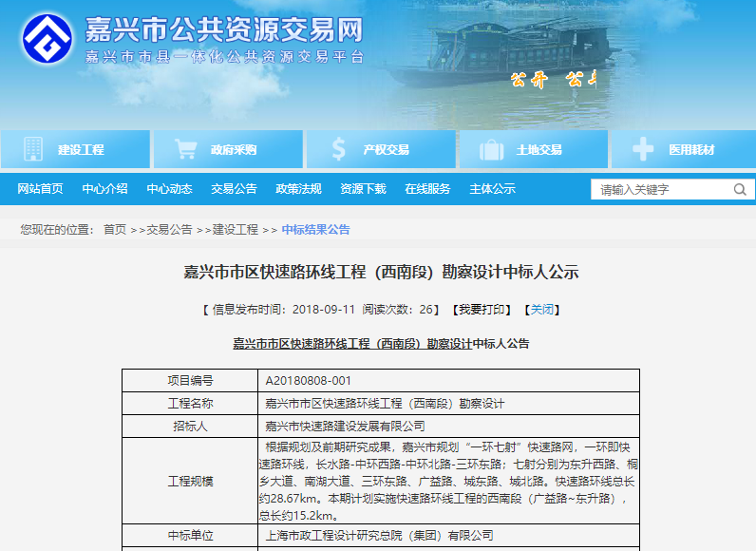This screenshot has height=551, width=756.
Task: Click 首页 in the breadcrumb
Action: (114, 229)
